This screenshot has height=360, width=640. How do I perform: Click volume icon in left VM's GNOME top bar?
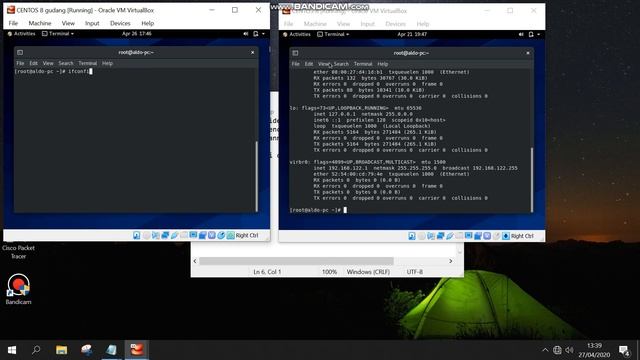[246, 34]
